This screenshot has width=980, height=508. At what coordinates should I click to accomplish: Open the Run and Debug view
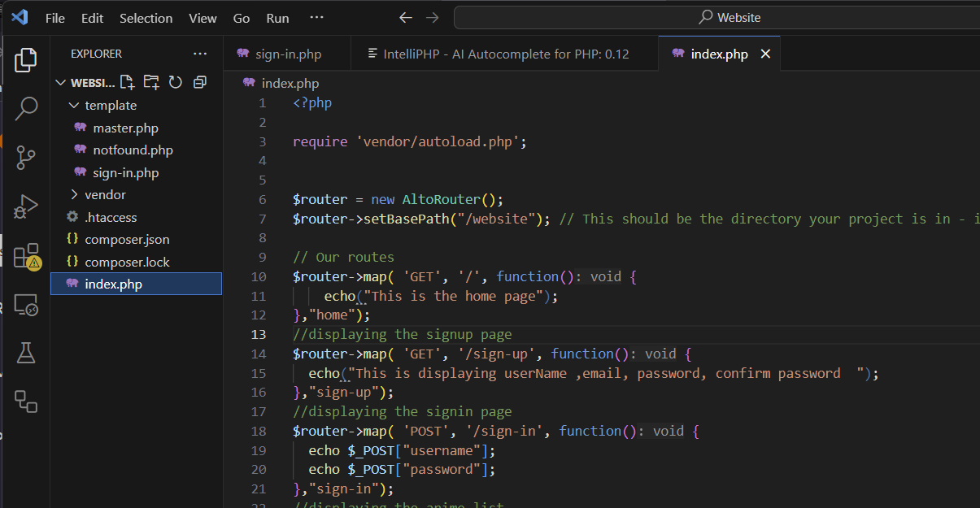point(26,206)
